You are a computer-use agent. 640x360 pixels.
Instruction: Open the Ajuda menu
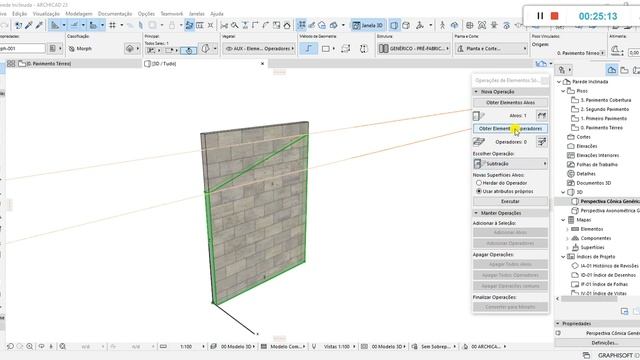click(217, 14)
